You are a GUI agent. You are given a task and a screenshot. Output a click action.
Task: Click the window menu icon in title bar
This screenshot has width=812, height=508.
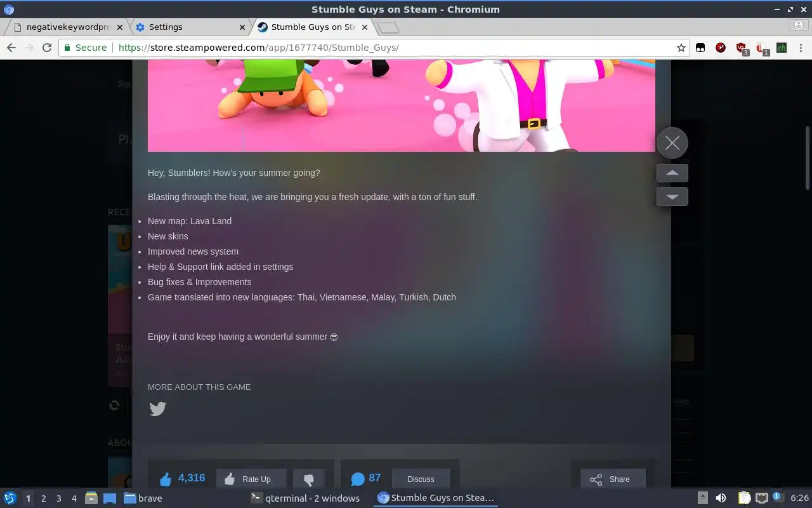[x=9, y=9]
